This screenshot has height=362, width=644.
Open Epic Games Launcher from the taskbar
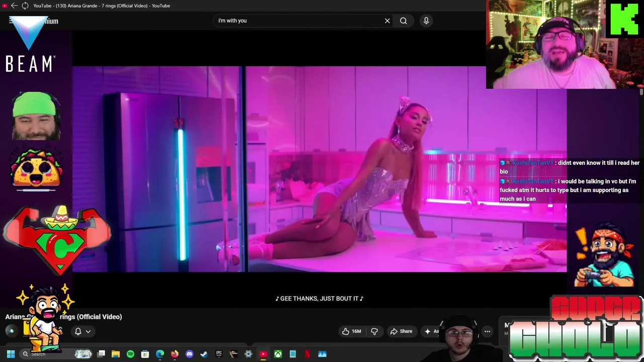219,354
